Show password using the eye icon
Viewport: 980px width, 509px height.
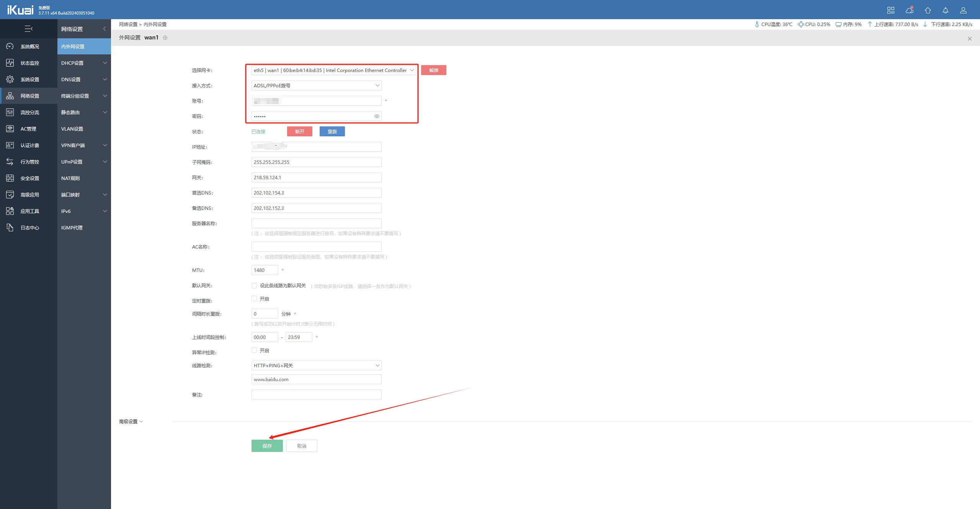(377, 116)
